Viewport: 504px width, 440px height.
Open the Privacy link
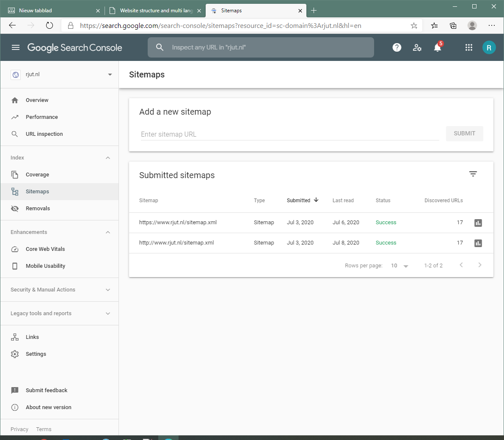click(19, 429)
